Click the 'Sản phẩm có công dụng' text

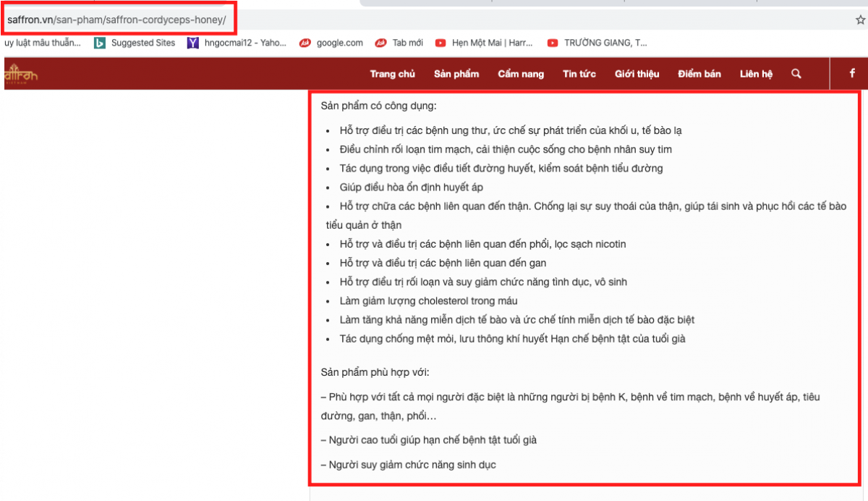378,106
